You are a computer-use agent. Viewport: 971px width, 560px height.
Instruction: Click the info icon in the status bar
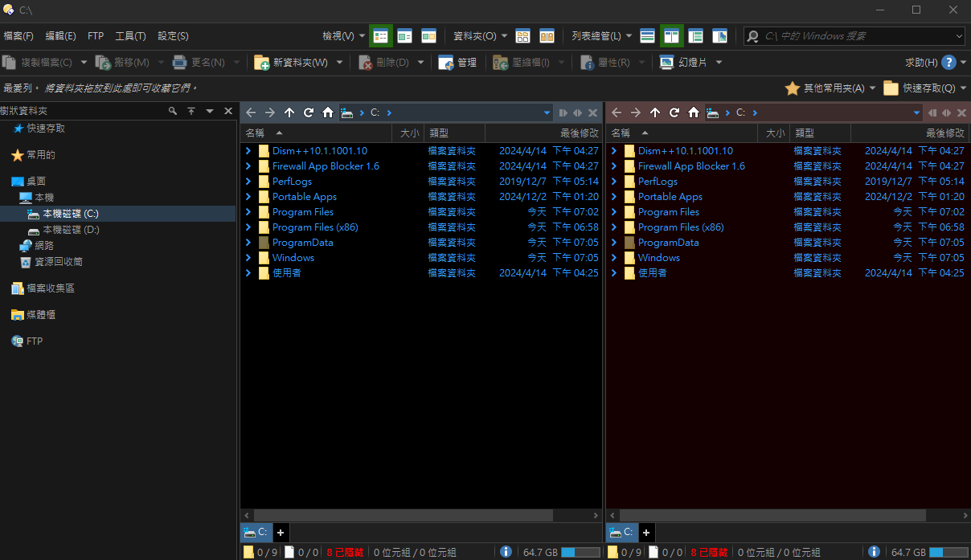click(x=506, y=552)
